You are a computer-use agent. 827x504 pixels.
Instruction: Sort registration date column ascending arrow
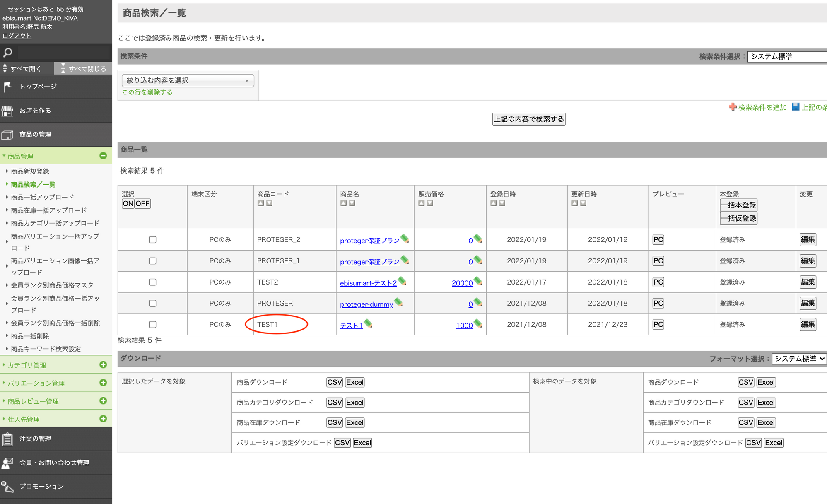pos(493,203)
